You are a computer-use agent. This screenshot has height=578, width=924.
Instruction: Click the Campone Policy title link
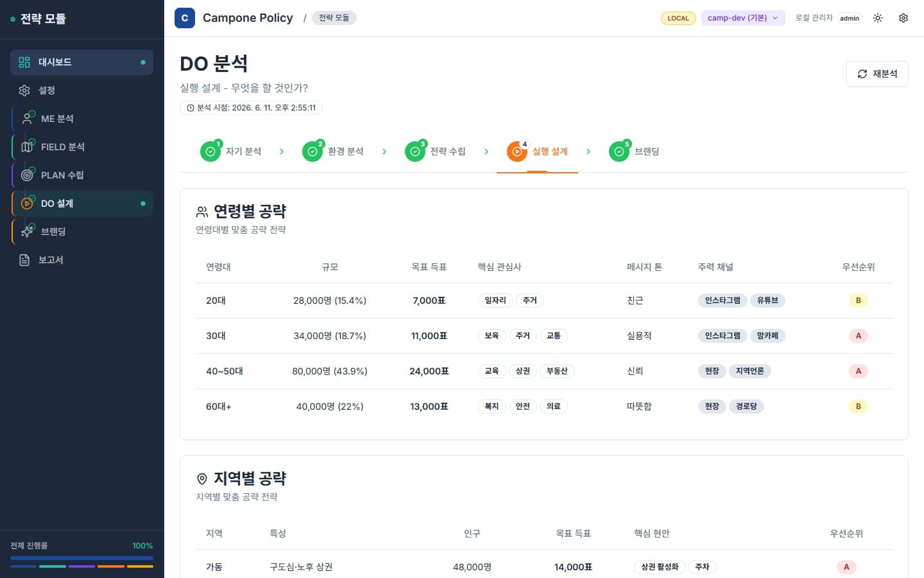[248, 18]
